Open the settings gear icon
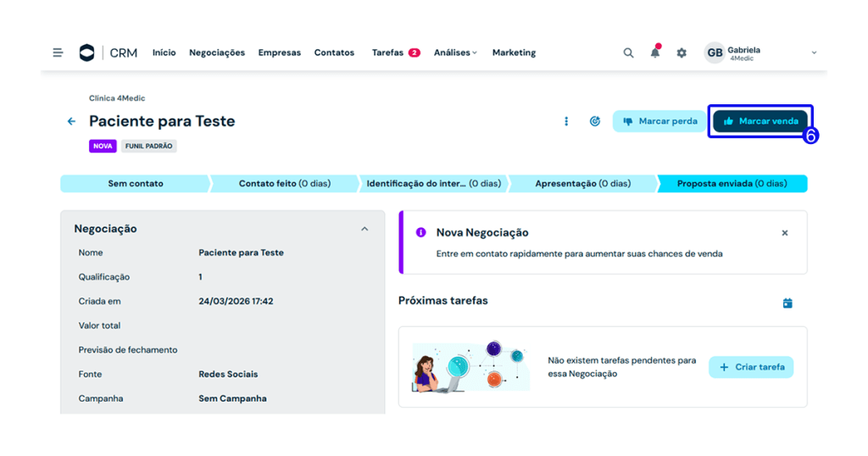Viewport: 868px width, 456px height. [x=682, y=53]
